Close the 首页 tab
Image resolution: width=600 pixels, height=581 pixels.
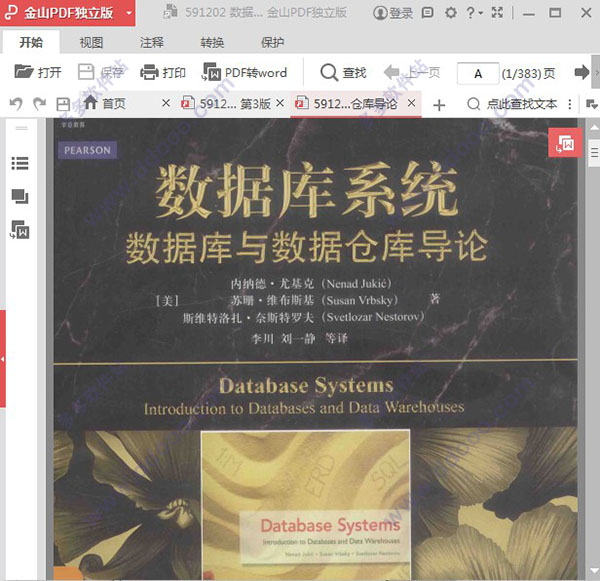[166, 103]
